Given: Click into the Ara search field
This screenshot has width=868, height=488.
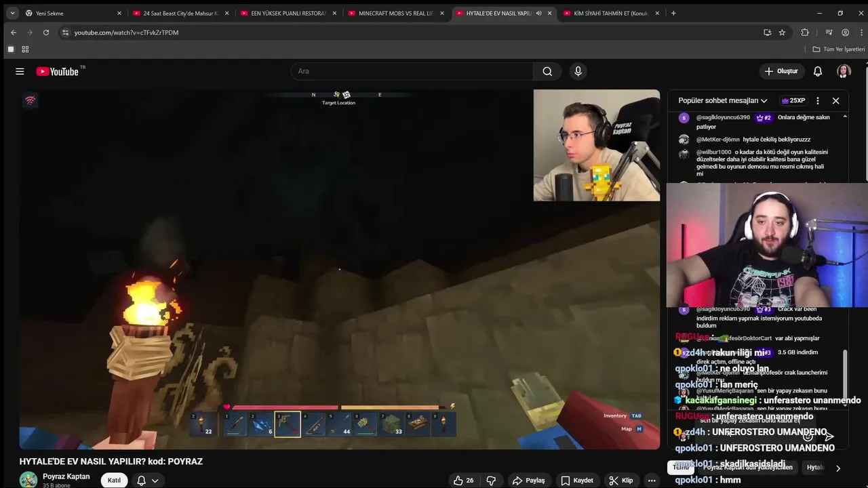Looking at the screenshot, I should [x=412, y=71].
